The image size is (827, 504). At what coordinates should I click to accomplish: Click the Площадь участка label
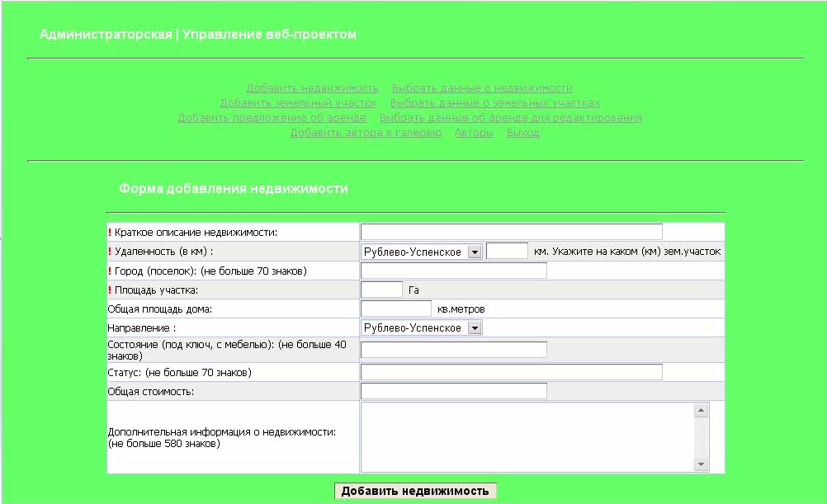point(156,290)
